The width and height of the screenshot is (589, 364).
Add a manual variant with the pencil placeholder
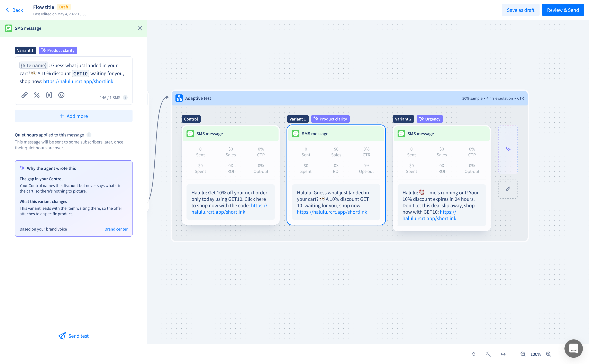(508, 189)
